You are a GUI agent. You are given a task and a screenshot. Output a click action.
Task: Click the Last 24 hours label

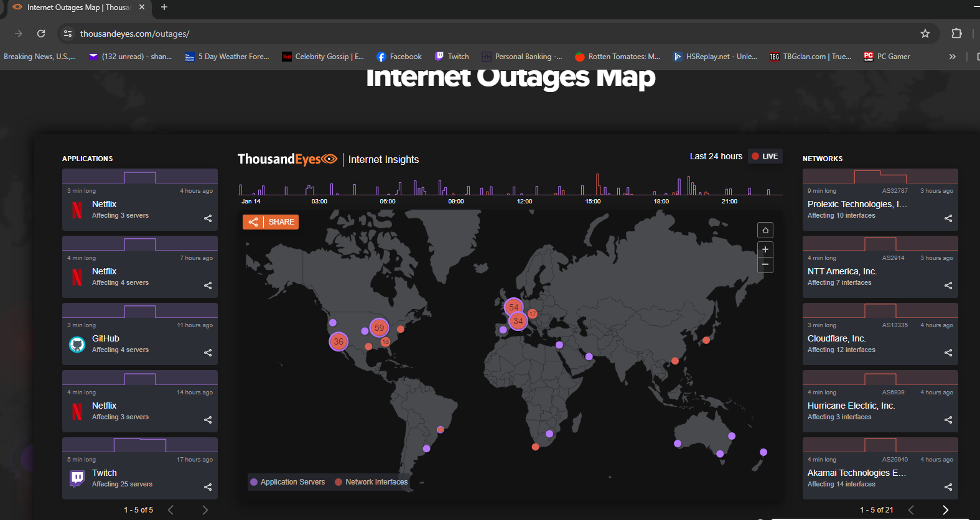pos(716,156)
